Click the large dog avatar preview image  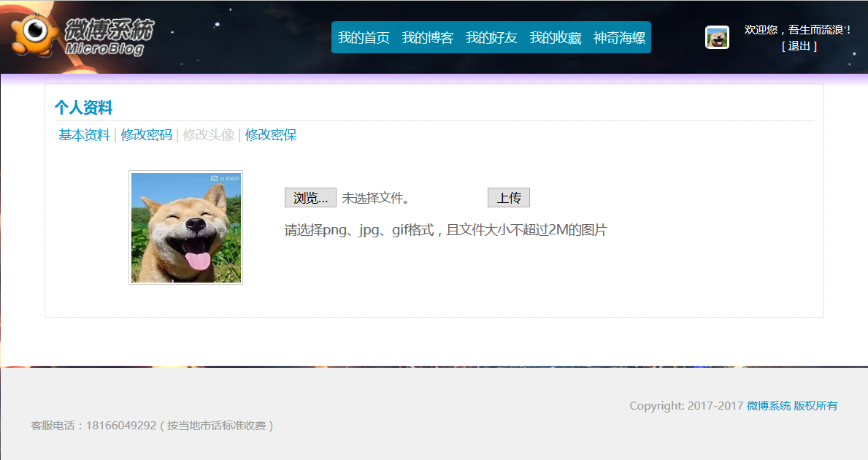(186, 228)
